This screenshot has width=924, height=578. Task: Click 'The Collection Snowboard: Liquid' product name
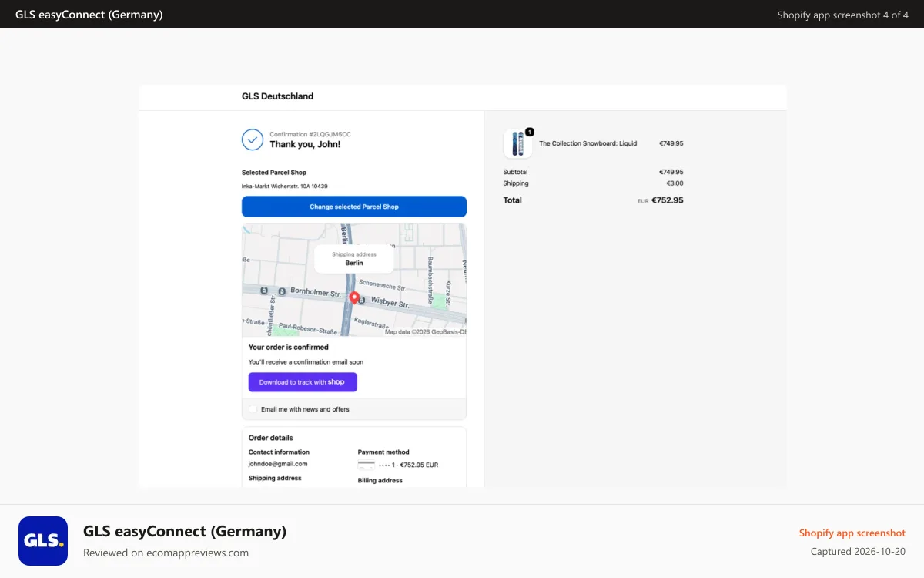click(x=588, y=143)
